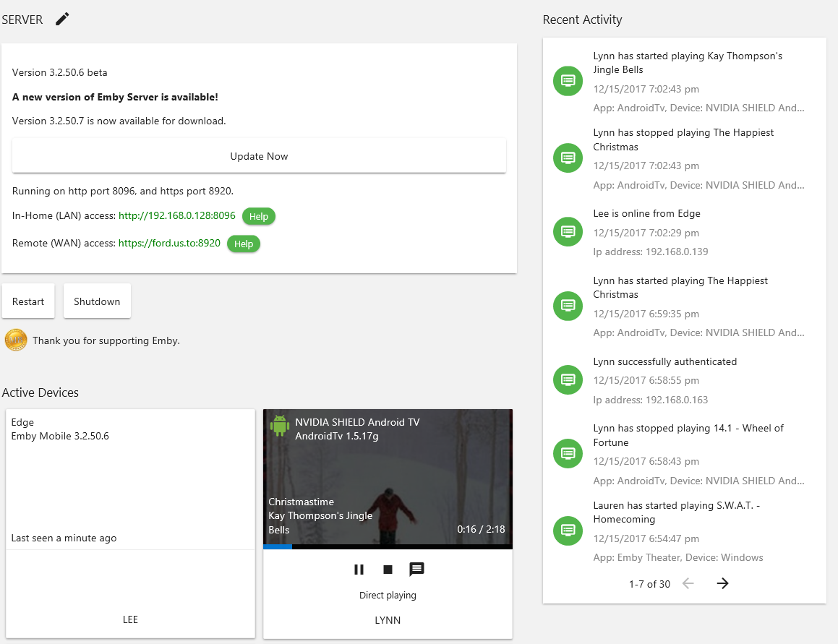
Task: Click the previous page arrow in activity
Action: click(688, 583)
